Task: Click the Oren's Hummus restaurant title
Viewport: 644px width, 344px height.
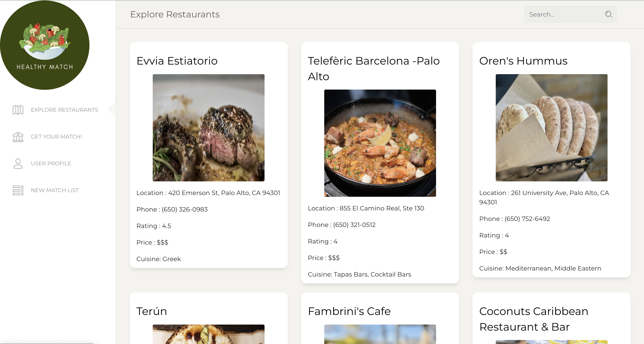Action: [523, 61]
